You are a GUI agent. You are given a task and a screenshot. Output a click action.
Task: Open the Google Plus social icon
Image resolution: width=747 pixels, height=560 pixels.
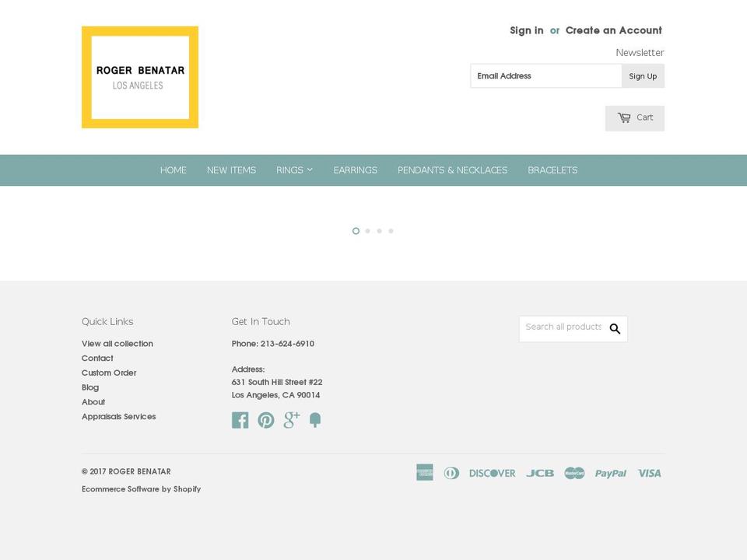[x=292, y=420]
